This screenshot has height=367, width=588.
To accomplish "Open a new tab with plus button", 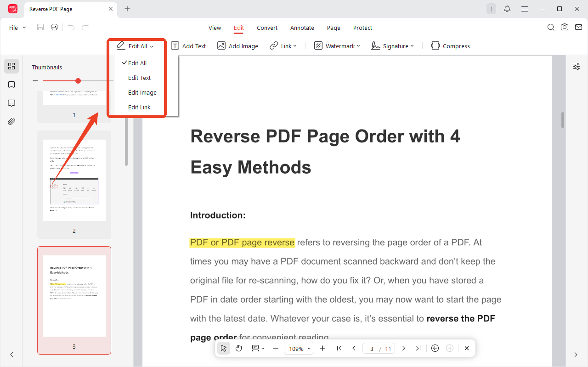I will (x=127, y=9).
